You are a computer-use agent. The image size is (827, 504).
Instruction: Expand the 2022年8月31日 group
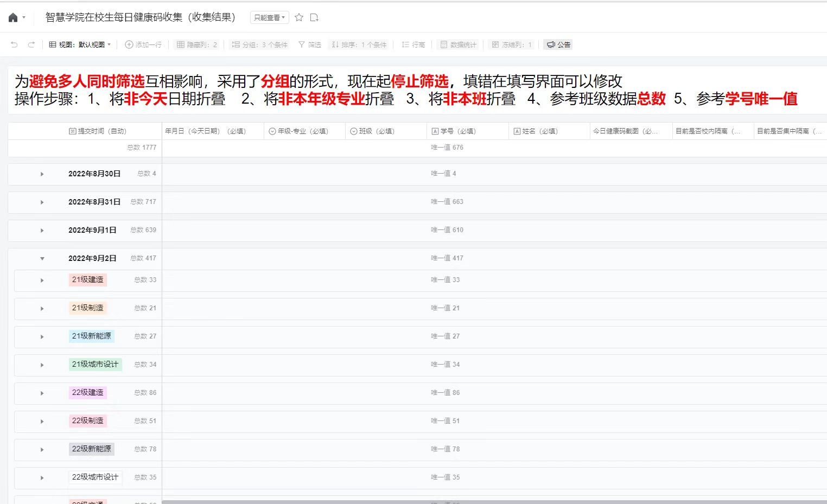42,202
